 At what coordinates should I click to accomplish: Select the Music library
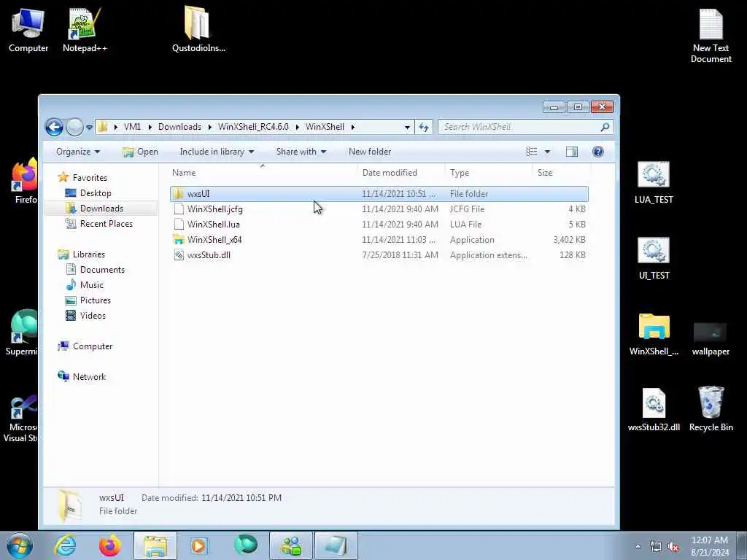[91, 285]
